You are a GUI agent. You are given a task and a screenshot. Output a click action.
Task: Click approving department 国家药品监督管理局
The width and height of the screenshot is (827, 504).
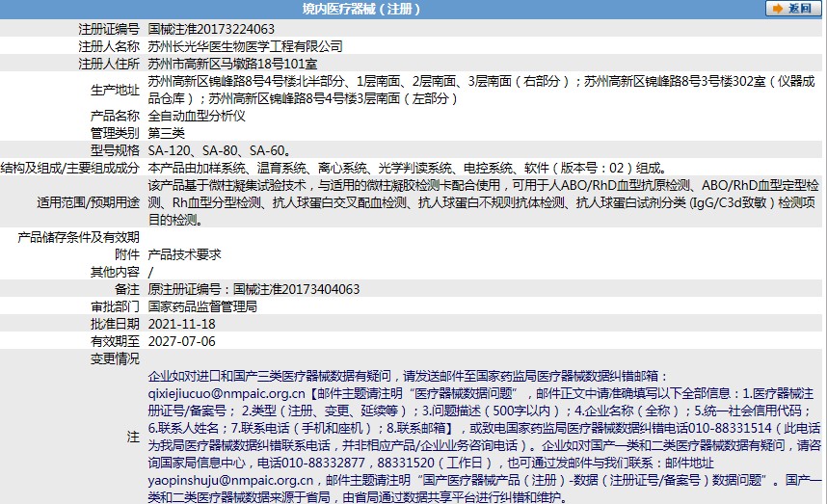click(202, 306)
